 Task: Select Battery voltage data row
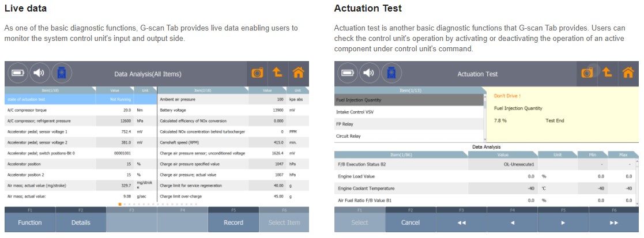pyautogui.click(x=205, y=109)
